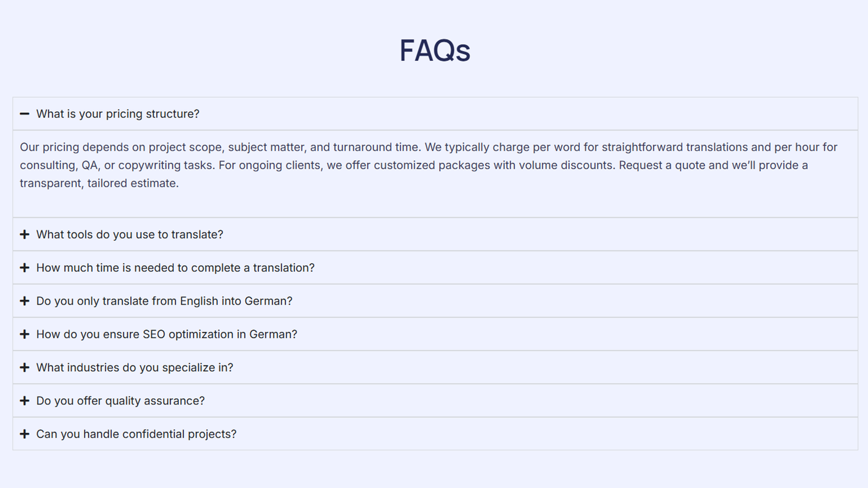The height and width of the screenshot is (488, 868).
Task: Expand 'What tools do you use to translate?'
Action: pyautogui.click(x=130, y=234)
